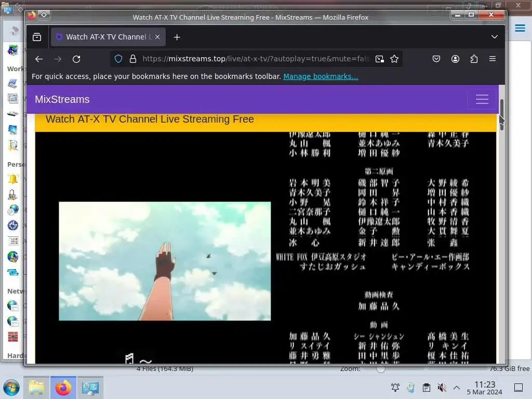This screenshot has height=399, width=532.
Task: Toggle the MixStreams site navigation menu
Action: (482, 99)
